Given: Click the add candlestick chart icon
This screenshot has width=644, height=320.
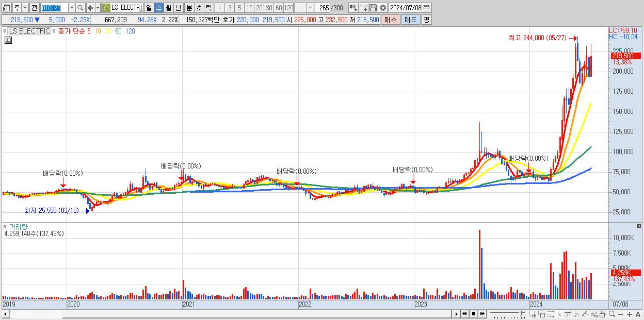Looking at the screenshot, I should coord(353,8).
